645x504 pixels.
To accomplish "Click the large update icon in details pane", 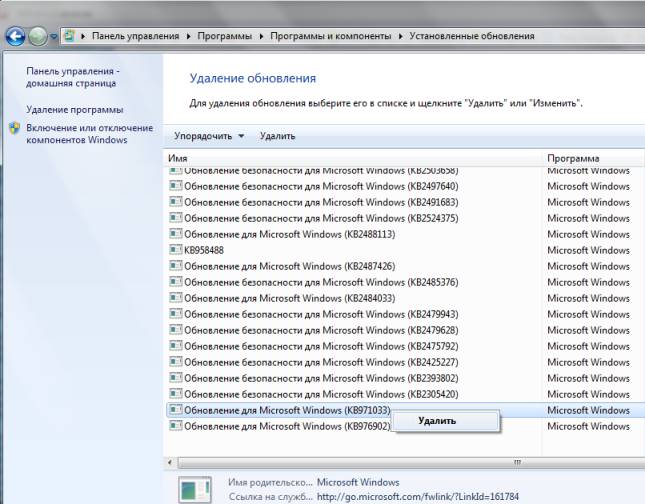I will [x=194, y=488].
